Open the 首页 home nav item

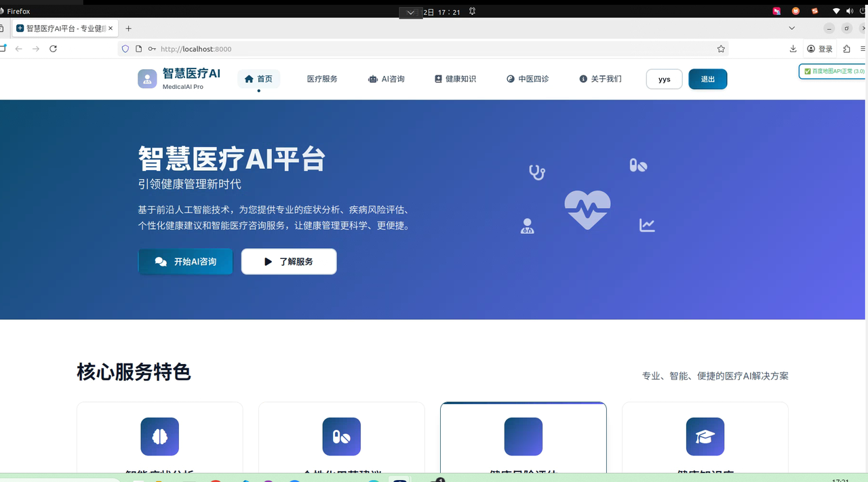coord(258,79)
